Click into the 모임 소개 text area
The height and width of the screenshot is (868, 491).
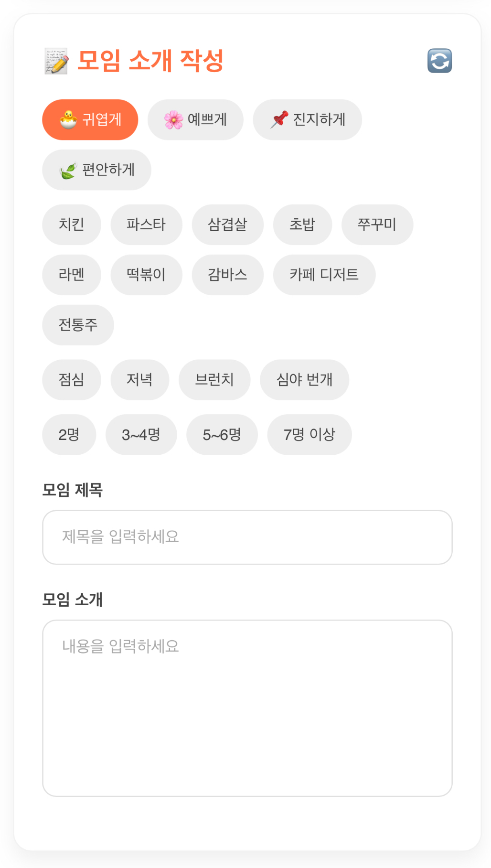(x=247, y=708)
